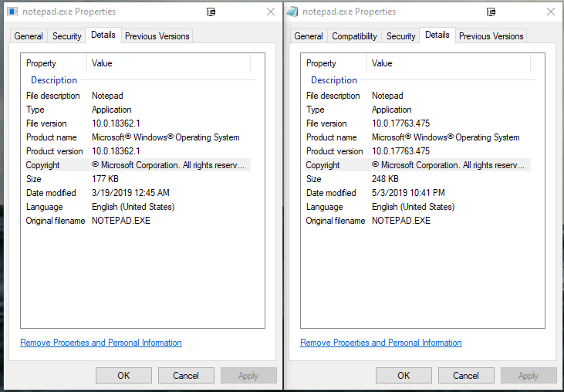Click Cancel in the left properties window
Viewport: 564px width, 392px height.
[186, 376]
